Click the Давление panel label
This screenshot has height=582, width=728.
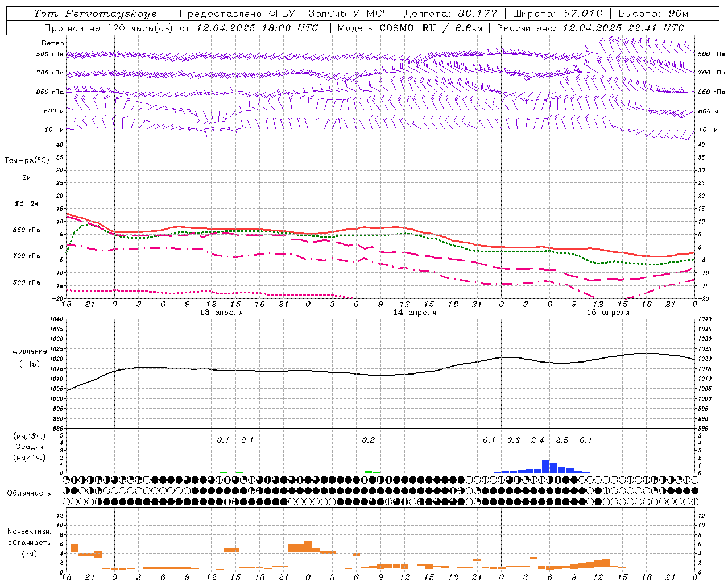click(x=30, y=351)
